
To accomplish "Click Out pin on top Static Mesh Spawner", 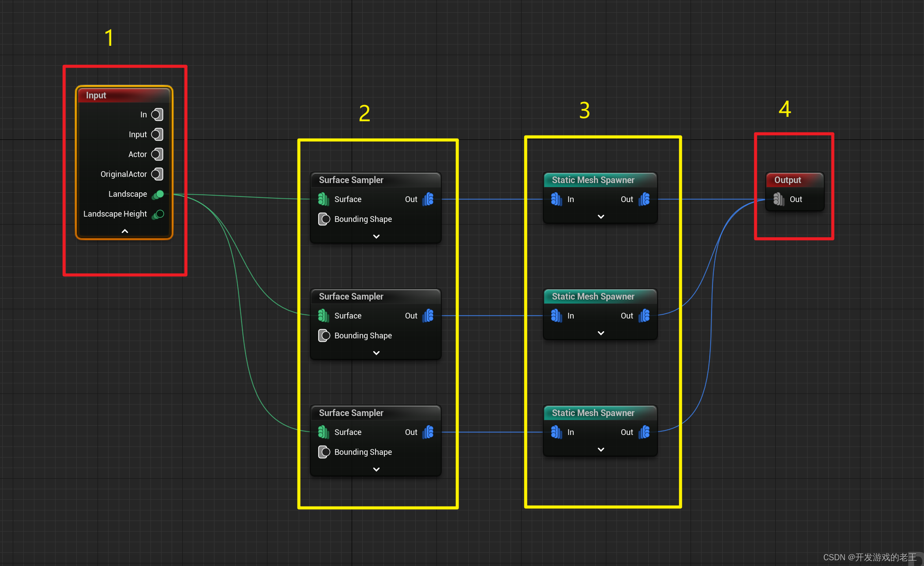I will tap(644, 199).
